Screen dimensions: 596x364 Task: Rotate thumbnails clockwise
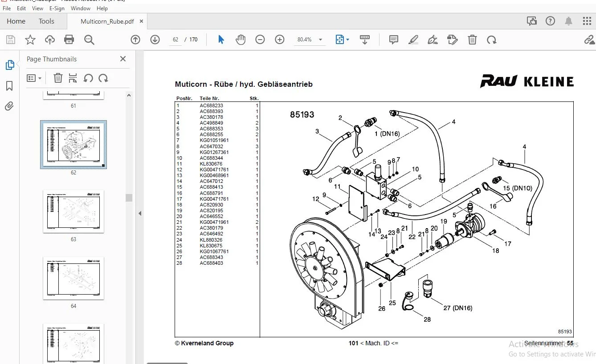103,78
